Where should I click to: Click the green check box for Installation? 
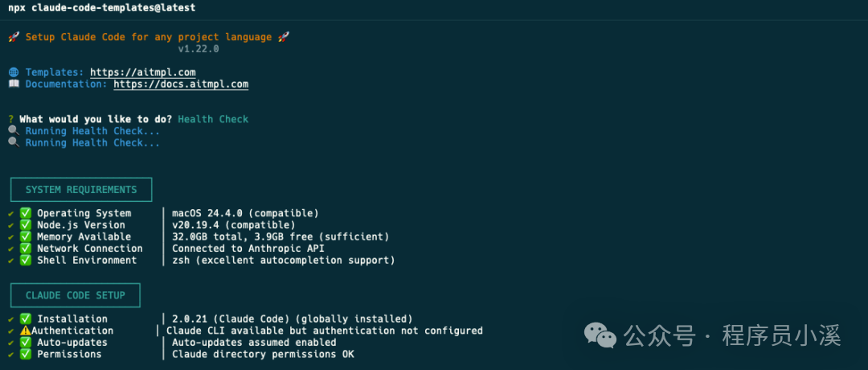(x=26, y=319)
